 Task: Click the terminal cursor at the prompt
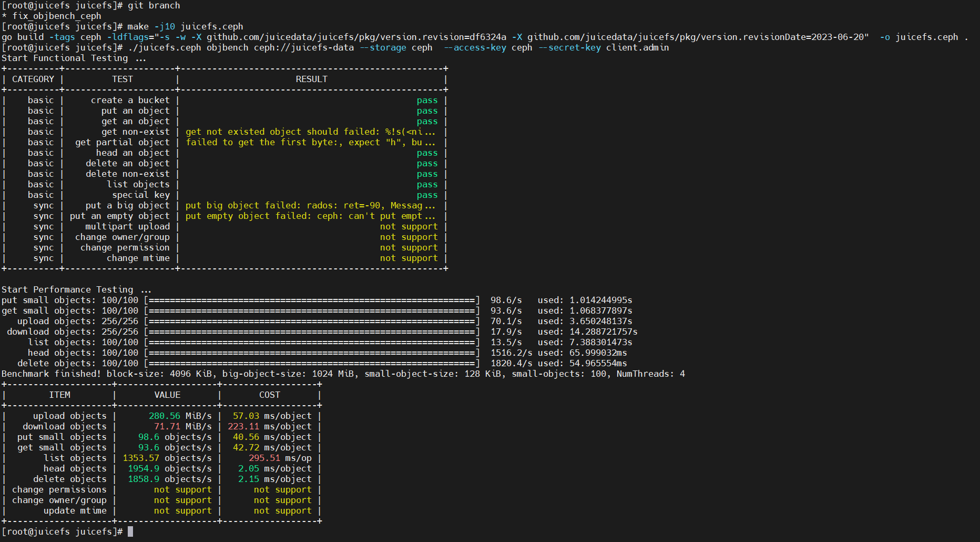129,531
